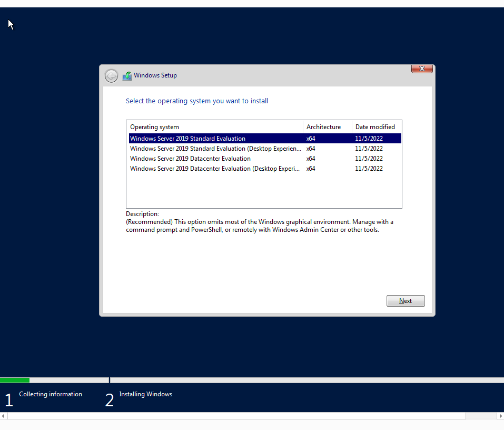Image resolution: width=504 pixels, height=430 pixels.
Task: Click the Operating system column header
Action: (x=215, y=126)
